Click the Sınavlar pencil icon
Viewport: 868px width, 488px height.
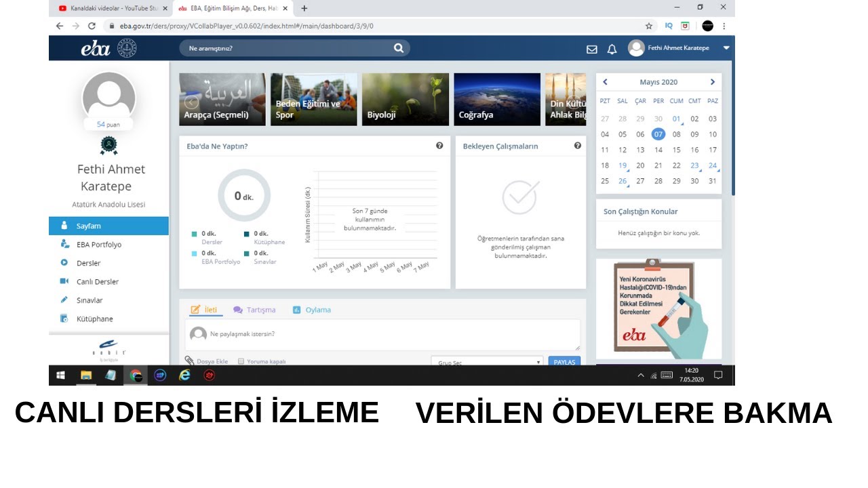[64, 300]
